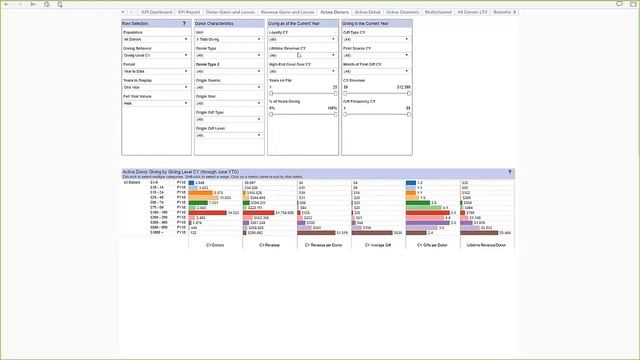Open the Multichannel tab

(438, 12)
